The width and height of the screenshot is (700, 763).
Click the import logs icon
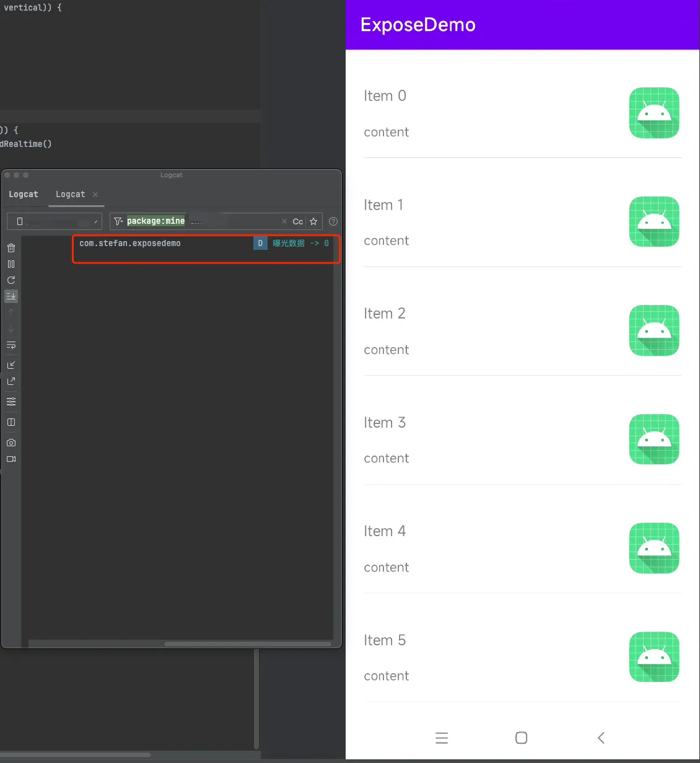(11, 365)
